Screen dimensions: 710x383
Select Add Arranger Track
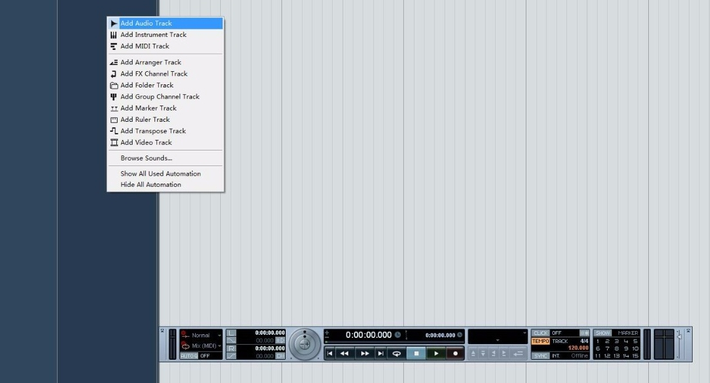point(165,62)
